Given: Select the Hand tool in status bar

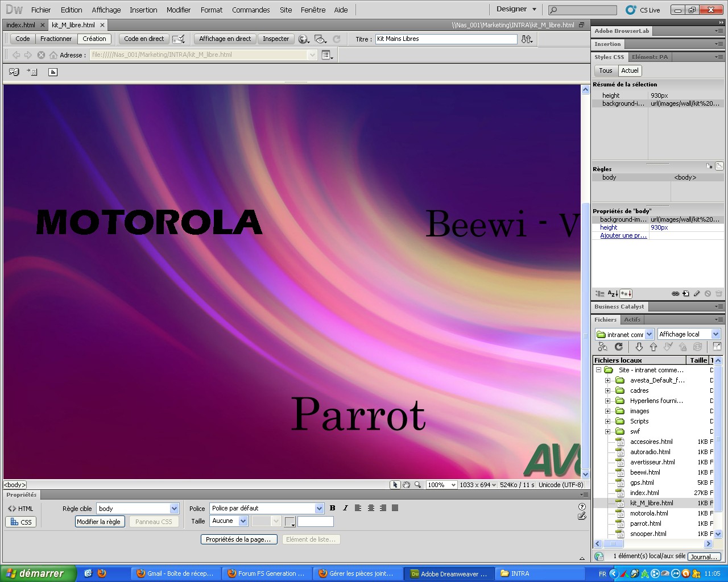Looking at the screenshot, I should [406, 485].
